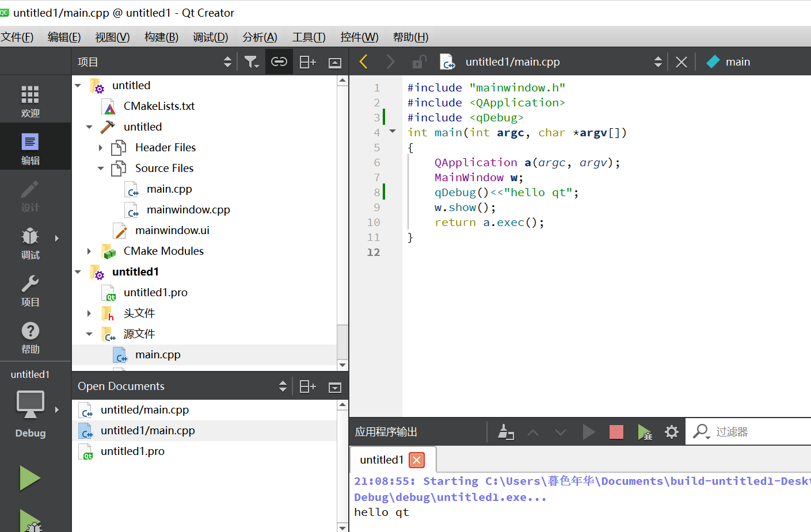The height and width of the screenshot is (532, 811).
Task: Re-run the application in output pane
Action: click(x=588, y=432)
